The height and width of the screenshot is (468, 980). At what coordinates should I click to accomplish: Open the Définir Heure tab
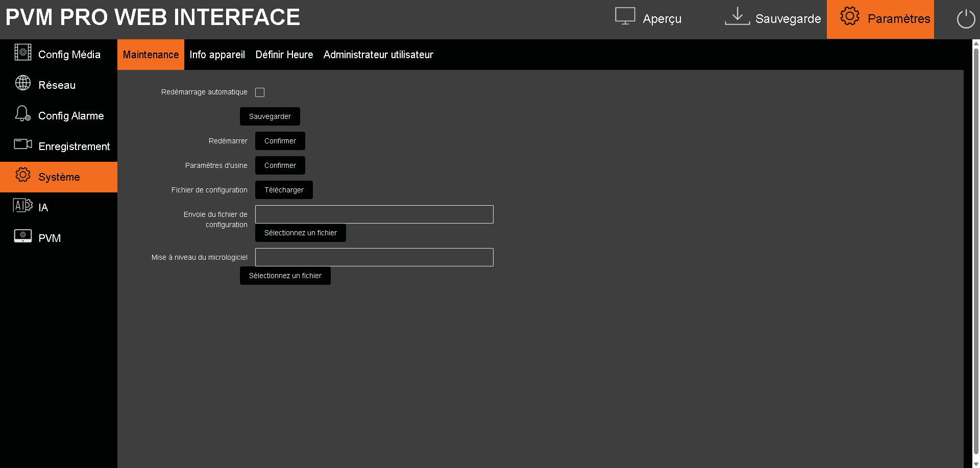tap(284, 55)
